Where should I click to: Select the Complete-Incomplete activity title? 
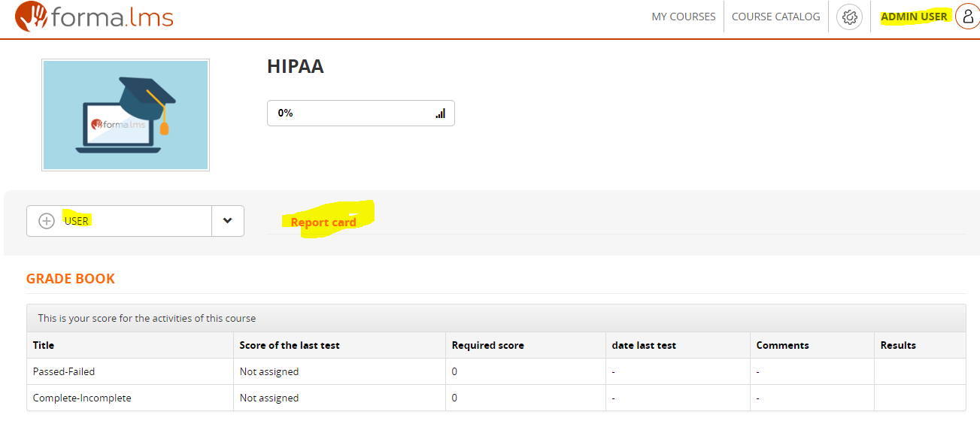coord(82,398)
